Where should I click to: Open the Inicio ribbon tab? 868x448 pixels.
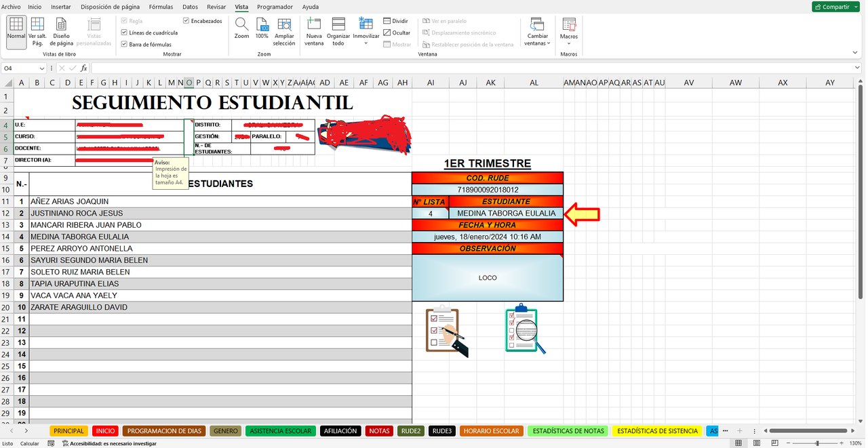click(x=34, y=7)
